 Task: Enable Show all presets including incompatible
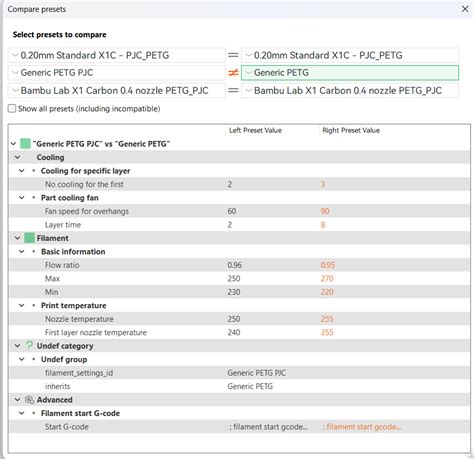[12, 109]
